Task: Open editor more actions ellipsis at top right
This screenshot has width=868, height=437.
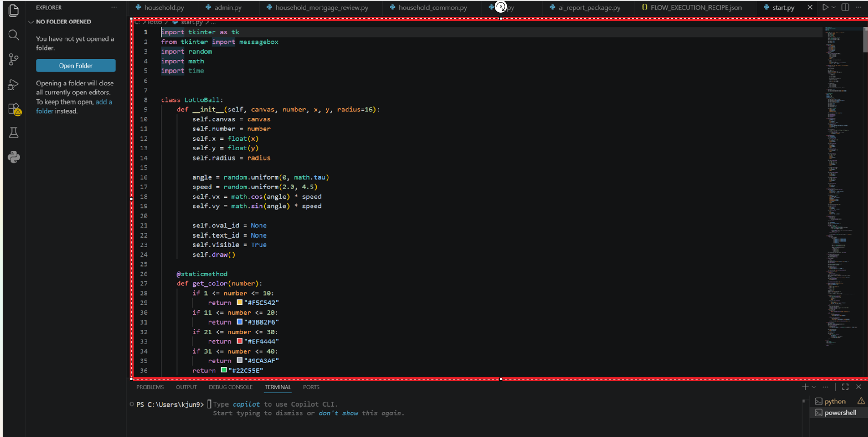Action: tap(859, 7)
